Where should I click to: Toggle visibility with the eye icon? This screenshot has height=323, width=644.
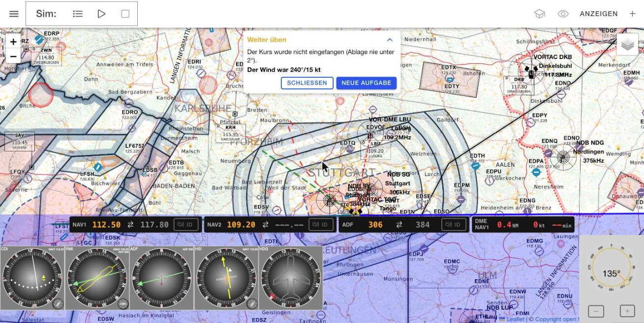563,14
